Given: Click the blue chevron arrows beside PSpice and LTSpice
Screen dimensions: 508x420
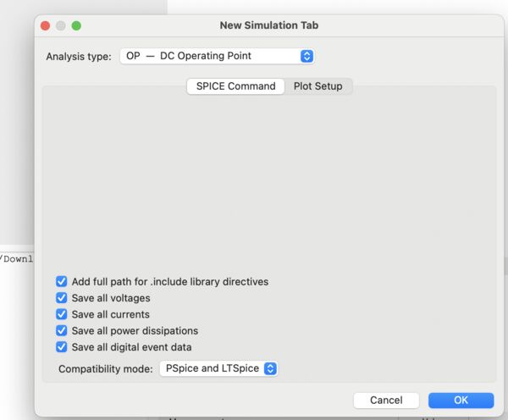Looking at the screenshot, I should click(x=270, y=368).
